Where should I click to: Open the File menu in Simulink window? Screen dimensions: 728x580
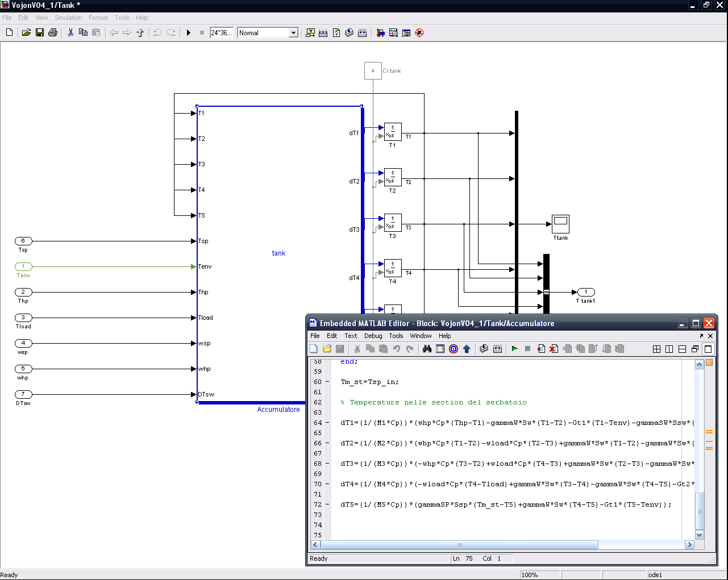(7, 18)
